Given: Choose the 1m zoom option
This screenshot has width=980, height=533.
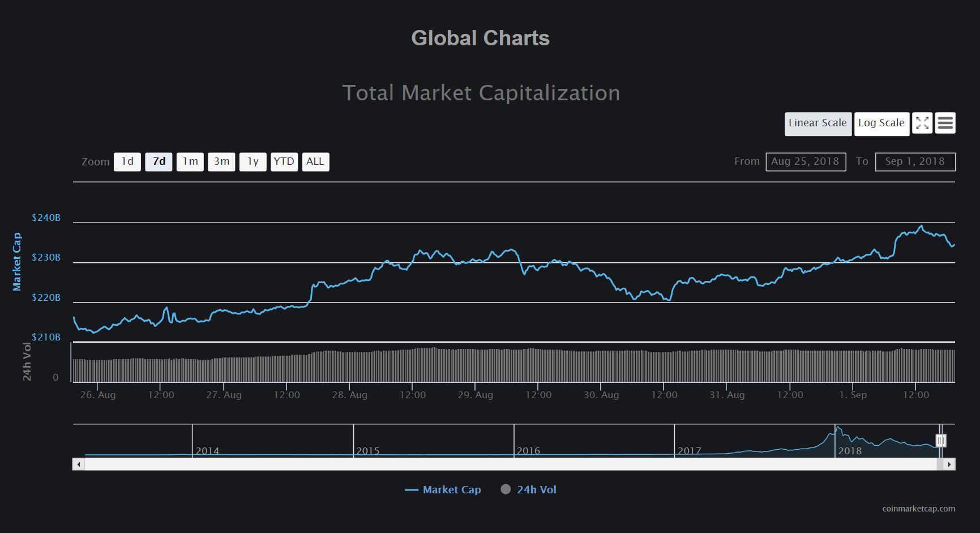Looking at the screenshot, I should tap(190, 162).
